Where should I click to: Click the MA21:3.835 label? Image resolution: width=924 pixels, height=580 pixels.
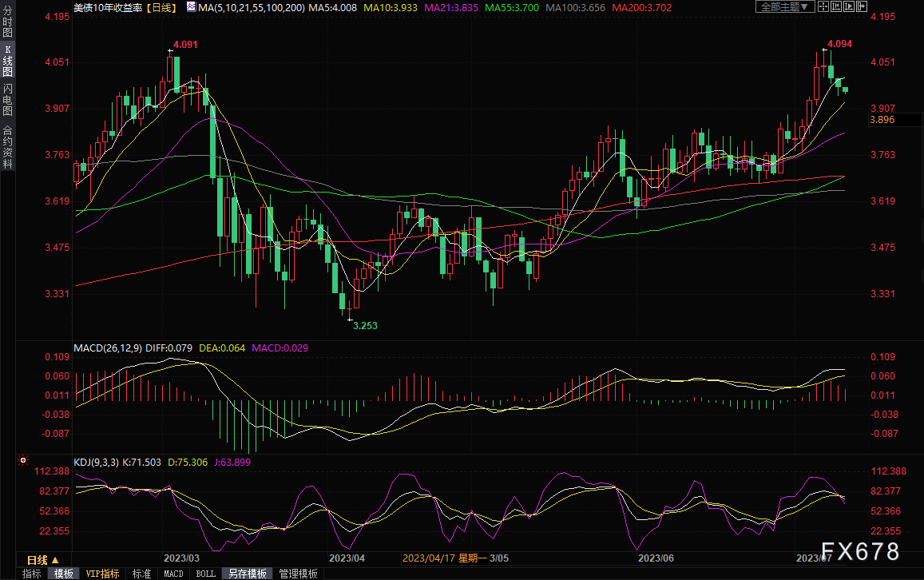450,8
